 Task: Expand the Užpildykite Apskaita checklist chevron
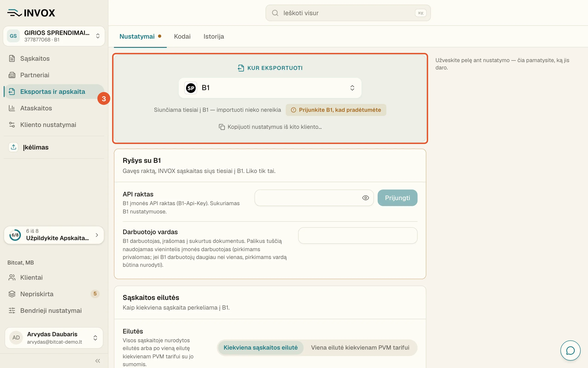click(x=97, y=235)
